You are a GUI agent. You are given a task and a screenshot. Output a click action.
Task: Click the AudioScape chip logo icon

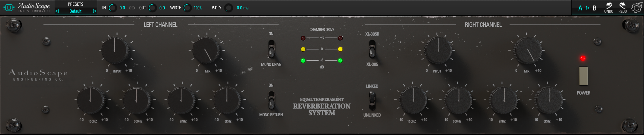[x=9, y=8]
